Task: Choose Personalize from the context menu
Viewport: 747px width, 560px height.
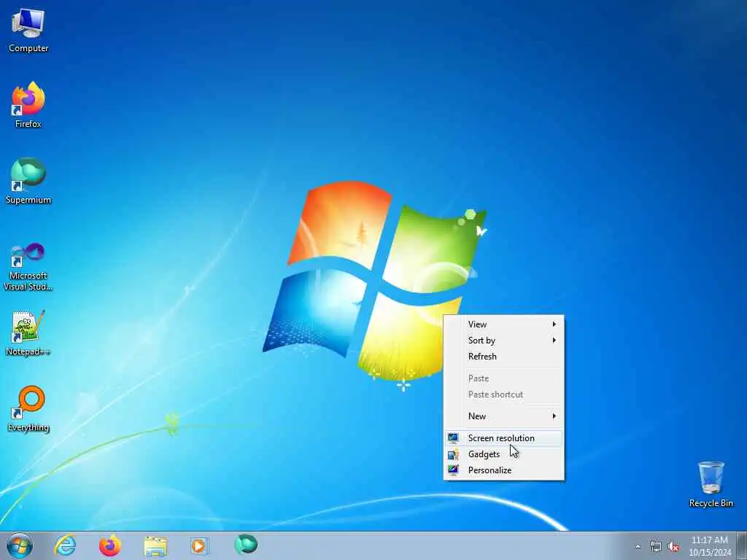Action: 503,470
